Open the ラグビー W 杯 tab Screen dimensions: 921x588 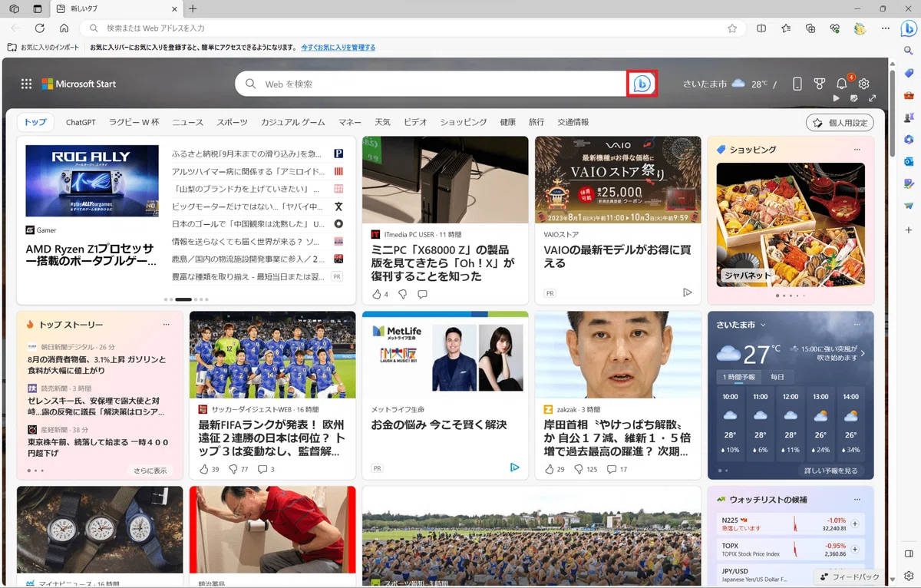pos(134,122)
